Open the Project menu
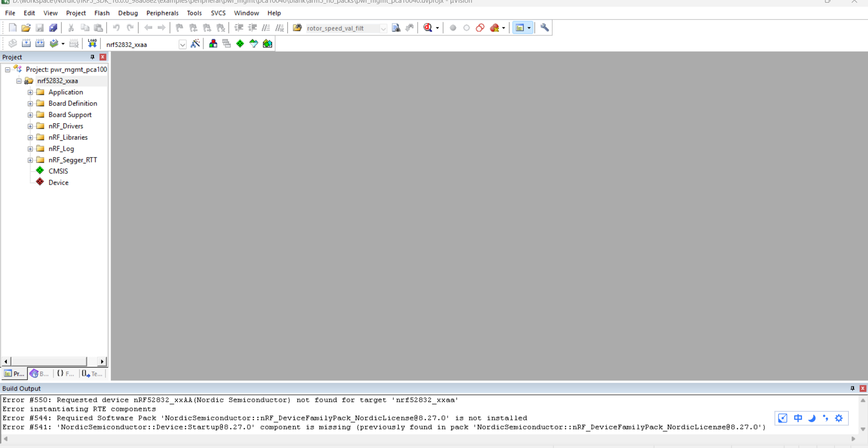The height and width of the screenshot is (448, 868). click(x=76, y=13)
